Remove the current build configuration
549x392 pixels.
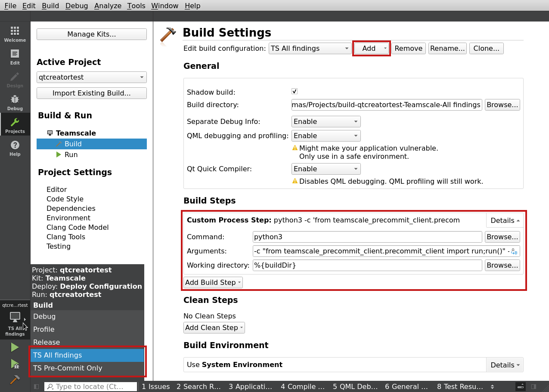click(408, 48)
